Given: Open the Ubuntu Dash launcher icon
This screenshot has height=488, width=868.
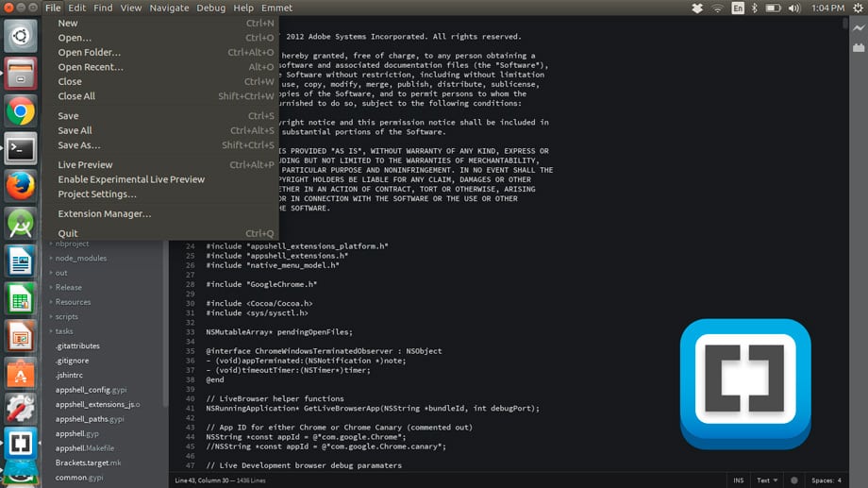Looking at the screenshot, I should 21,36.
